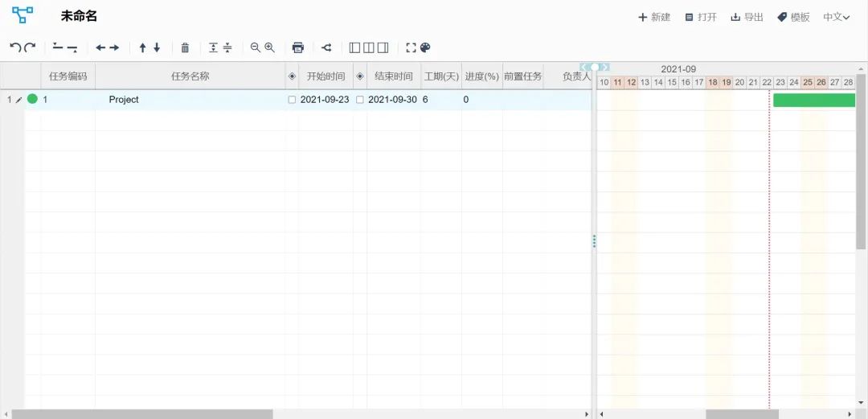Click the collapse-all rows icon
The height and width of the screenshot is (419, 868).
pos(227,47)
